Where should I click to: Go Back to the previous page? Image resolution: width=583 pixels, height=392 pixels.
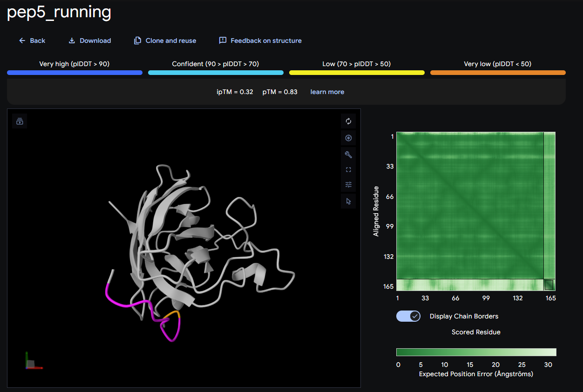(32, 41)
